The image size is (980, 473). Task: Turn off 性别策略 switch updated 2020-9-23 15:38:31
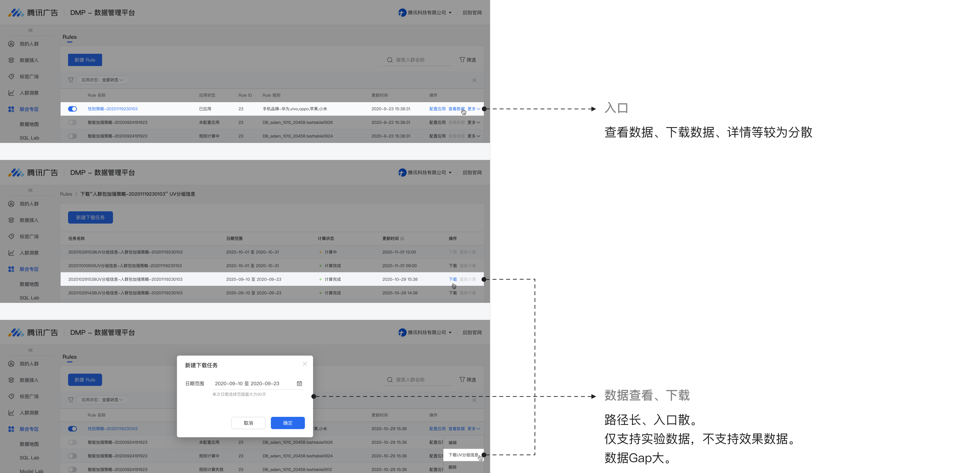point(72,109)
